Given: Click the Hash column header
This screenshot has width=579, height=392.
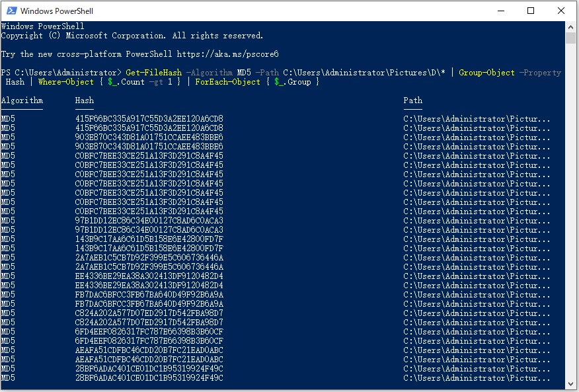Looking at the screenshot, I should [x=84, y=100].
